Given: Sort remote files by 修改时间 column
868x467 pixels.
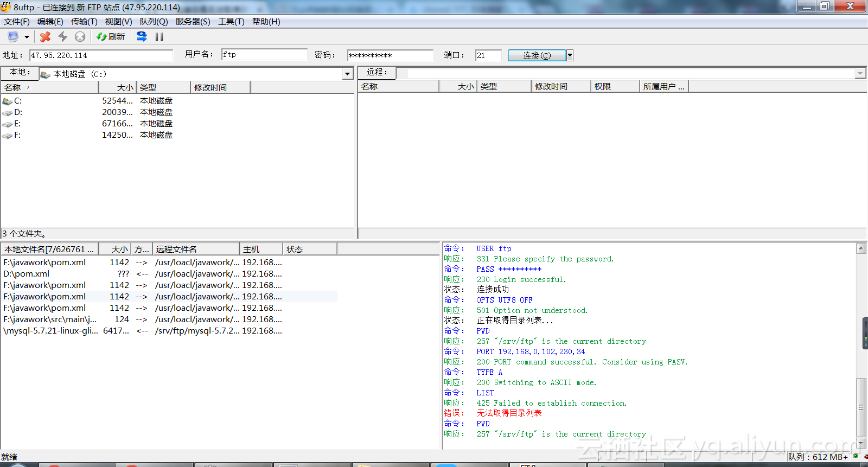Looking at the screenshot, I should pos(561,86).
